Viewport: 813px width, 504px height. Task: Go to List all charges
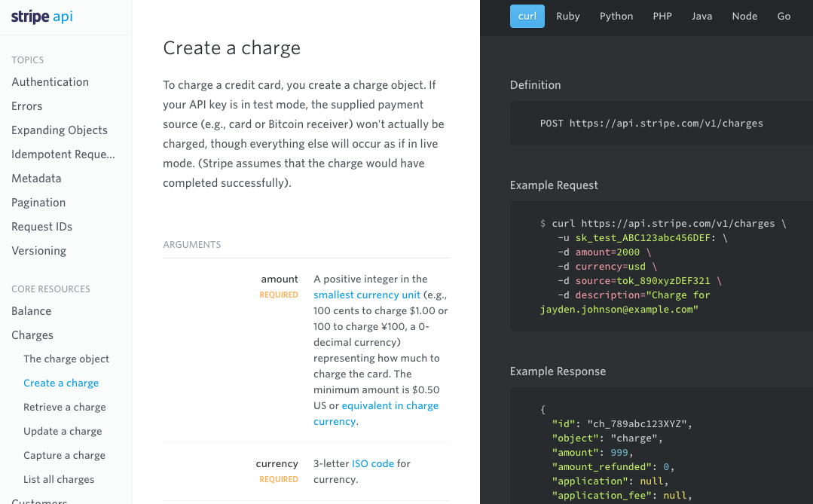pos(59,480)
